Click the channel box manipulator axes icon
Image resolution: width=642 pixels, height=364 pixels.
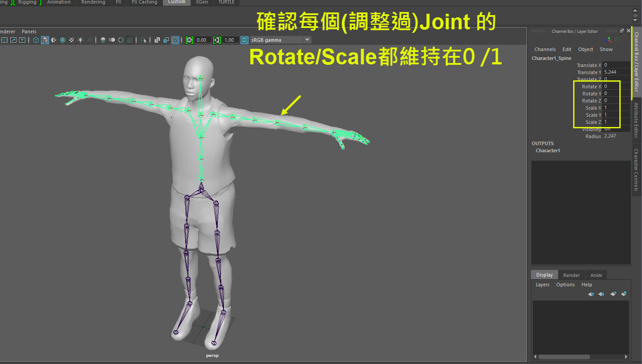(x=608, y=40)
